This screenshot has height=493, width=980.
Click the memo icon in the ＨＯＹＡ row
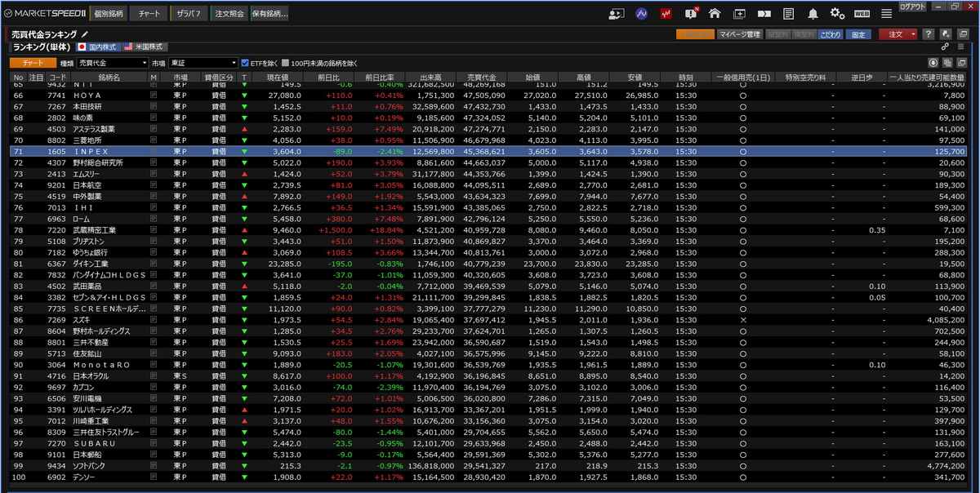pos(153,95)
